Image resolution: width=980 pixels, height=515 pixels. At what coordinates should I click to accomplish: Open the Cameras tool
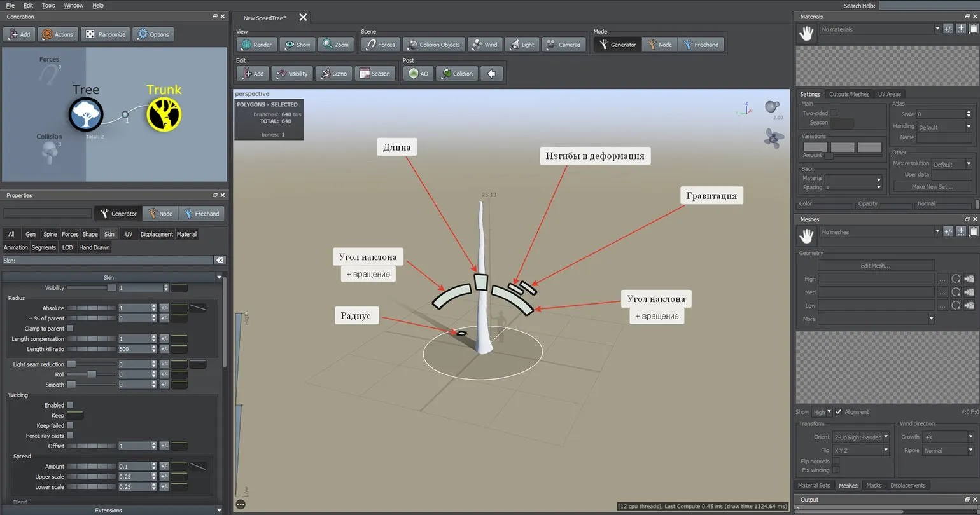point(563,45)
